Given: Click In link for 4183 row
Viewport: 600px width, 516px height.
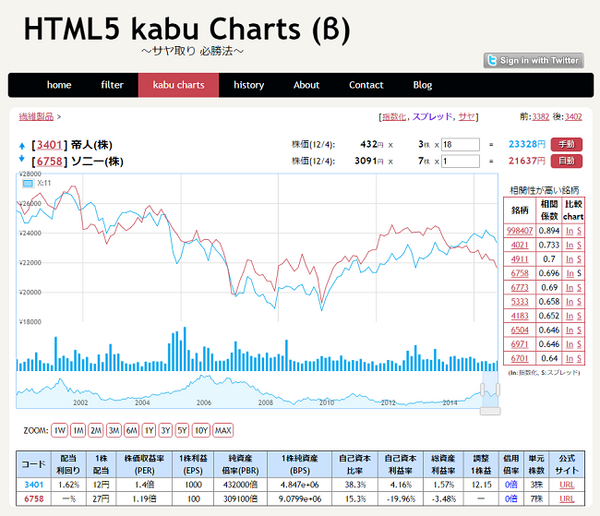Looking at the screenshot, I should (570, 316).
